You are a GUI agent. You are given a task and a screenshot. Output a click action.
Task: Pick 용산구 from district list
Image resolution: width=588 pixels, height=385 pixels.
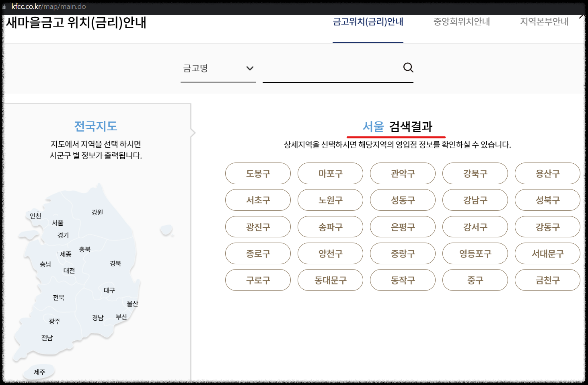point(547,173)
